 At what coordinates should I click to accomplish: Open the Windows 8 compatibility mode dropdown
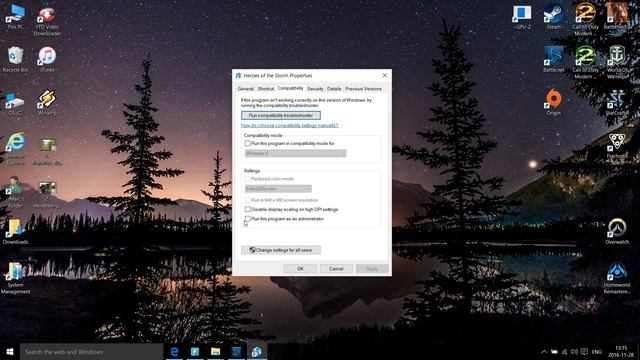point(295,153)
